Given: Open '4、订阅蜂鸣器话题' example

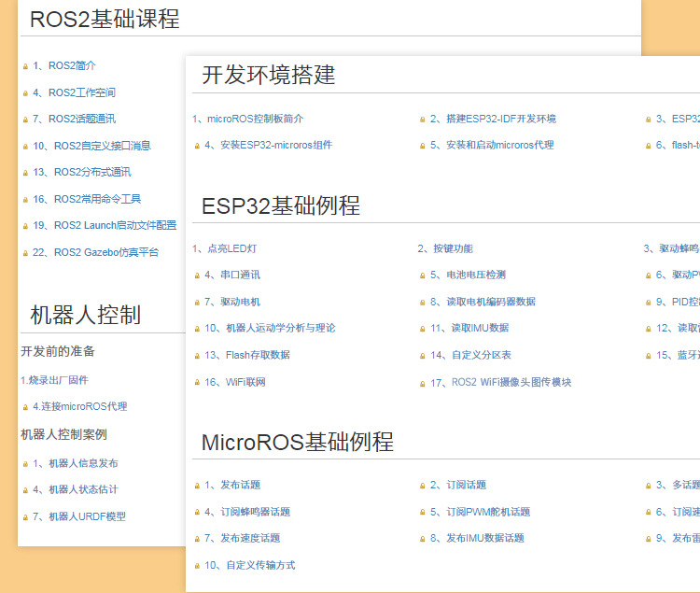Looking at the screenshot, I should coord(247,512).
